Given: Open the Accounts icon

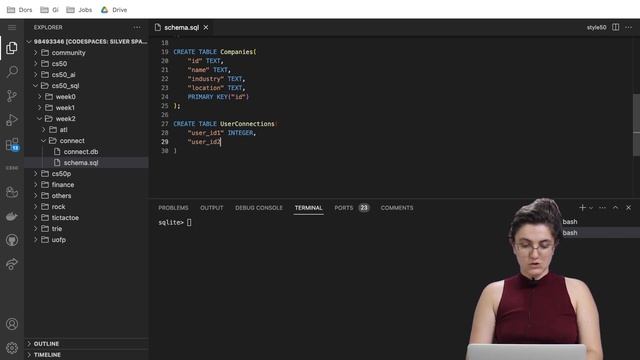Looking at the screenshot, I should tap(12, 324).
